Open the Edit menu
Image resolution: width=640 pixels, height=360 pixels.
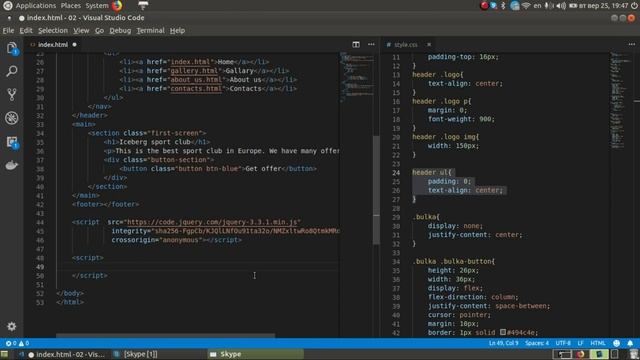26,31
